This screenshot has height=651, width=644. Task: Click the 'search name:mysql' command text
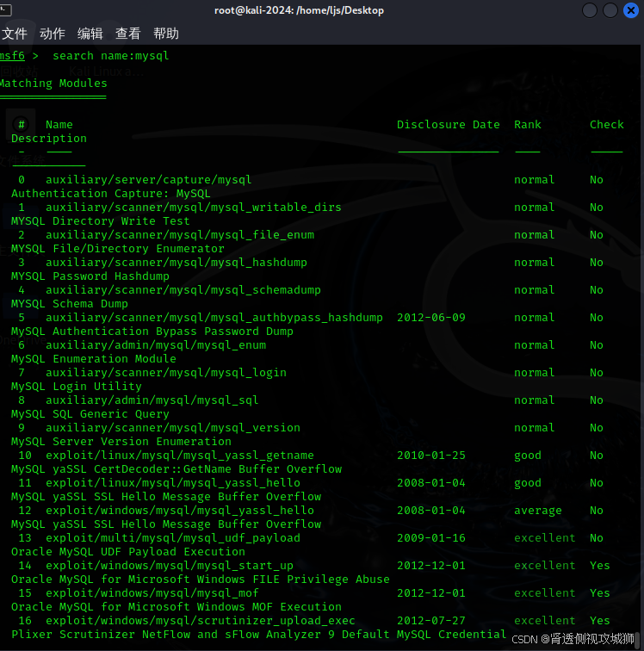click(x=111, y=56)
